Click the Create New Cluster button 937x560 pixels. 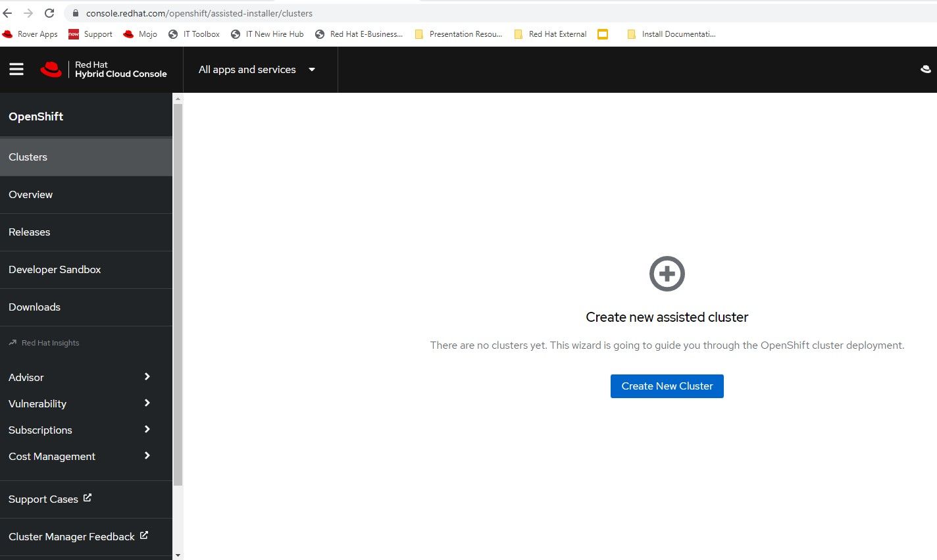[667, 386]
